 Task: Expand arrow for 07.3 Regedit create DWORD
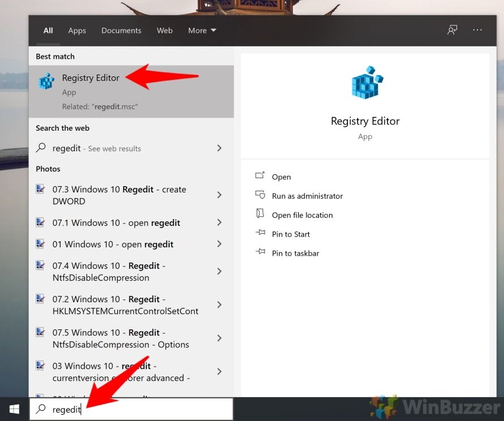click(x=219, y=195)
